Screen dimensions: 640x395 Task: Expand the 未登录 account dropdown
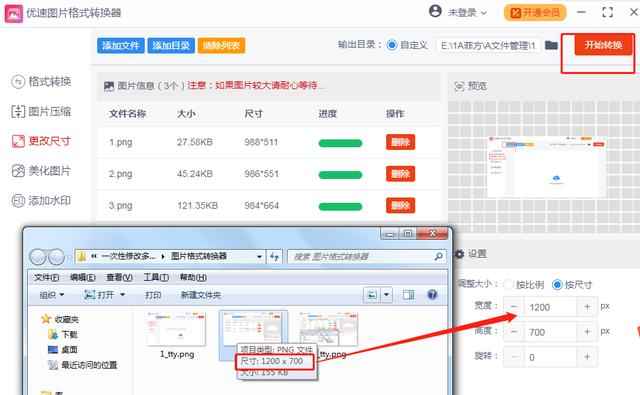467,13
